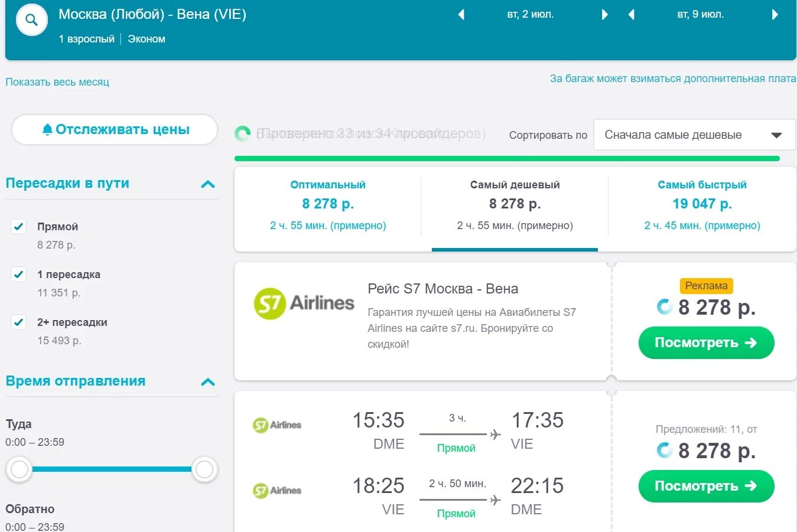The height and width of the screenshot is (532, 797).
Task: Click the Предложений: 11, от text
Action: pyautogui.click(x=706, y=429)
